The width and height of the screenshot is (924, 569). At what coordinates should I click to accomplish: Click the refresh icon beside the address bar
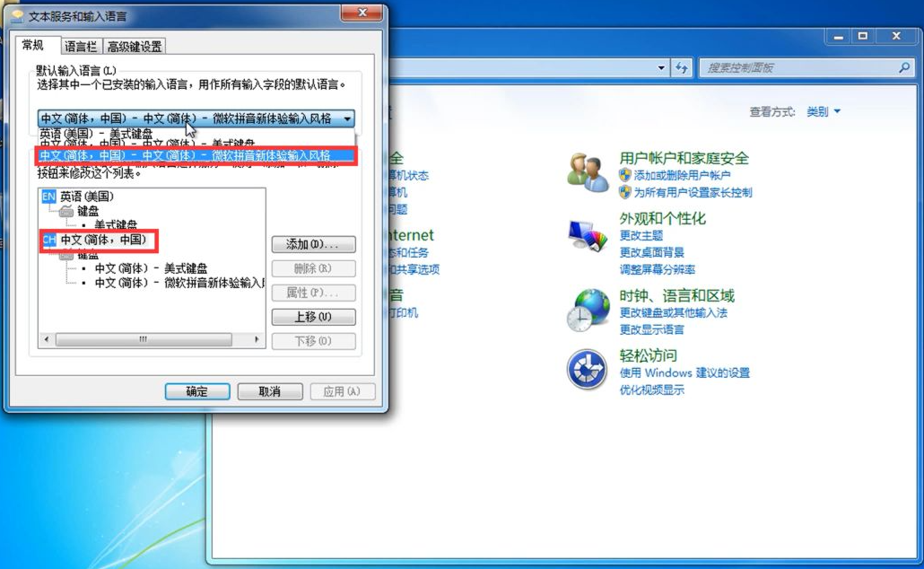[683, 67]
